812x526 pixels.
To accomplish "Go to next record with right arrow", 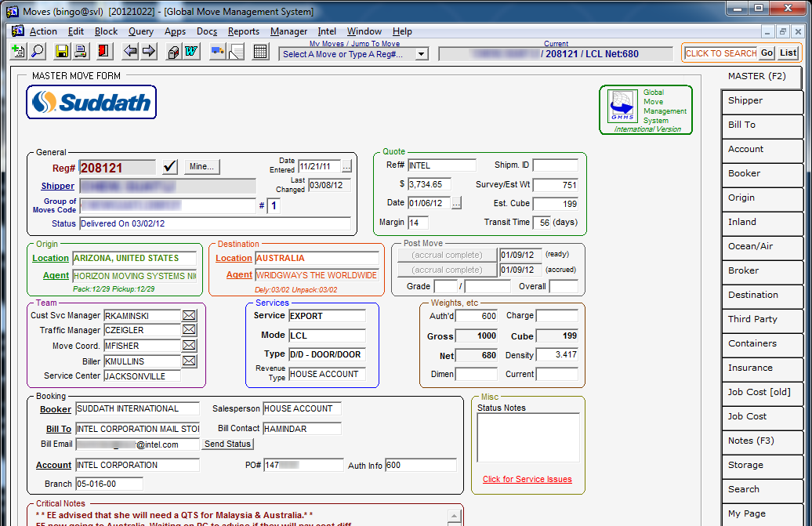I will [x=149, y=51].
